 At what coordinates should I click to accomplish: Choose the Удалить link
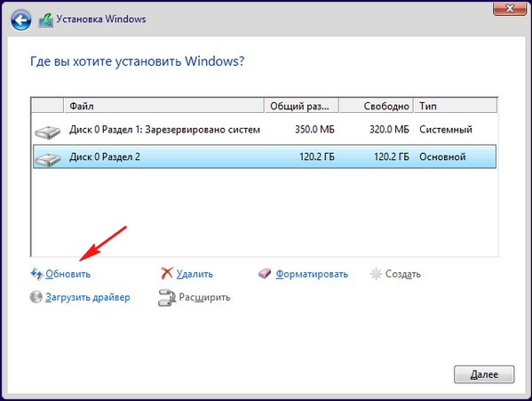195,274
